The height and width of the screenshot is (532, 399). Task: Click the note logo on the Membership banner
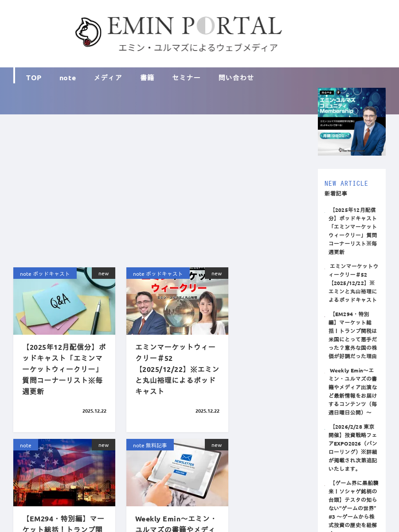coord(327,92)
